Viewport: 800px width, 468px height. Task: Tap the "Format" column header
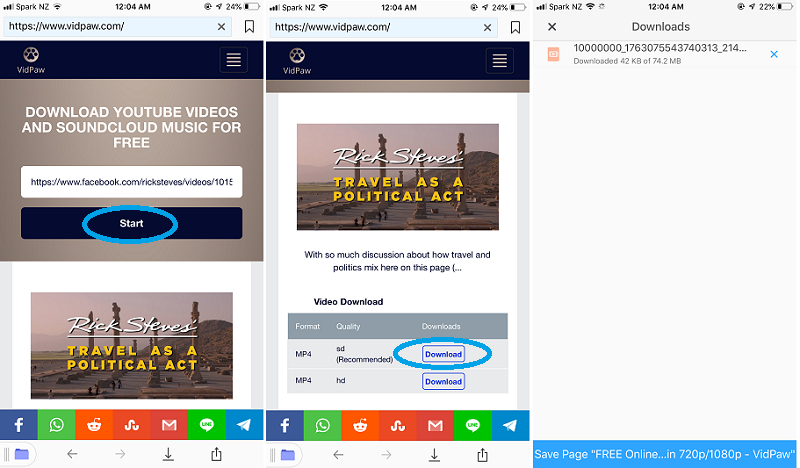click(308, 326)
